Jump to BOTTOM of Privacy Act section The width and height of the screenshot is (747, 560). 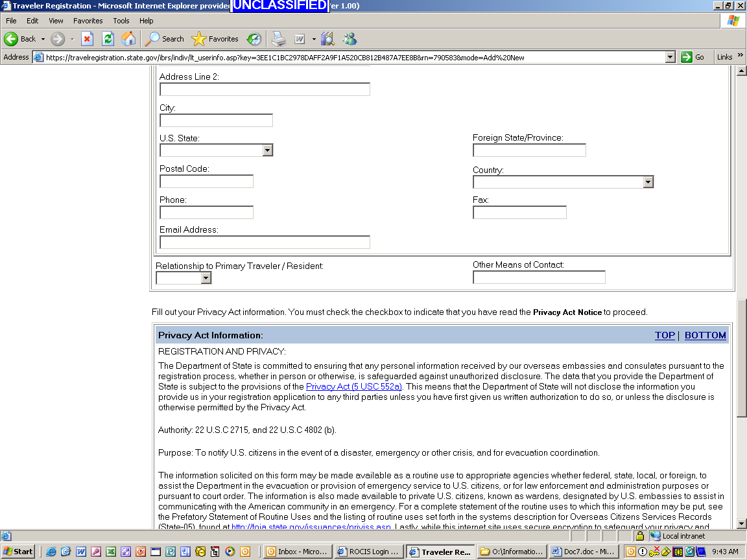pyautogui.click(x=705, y=335)
